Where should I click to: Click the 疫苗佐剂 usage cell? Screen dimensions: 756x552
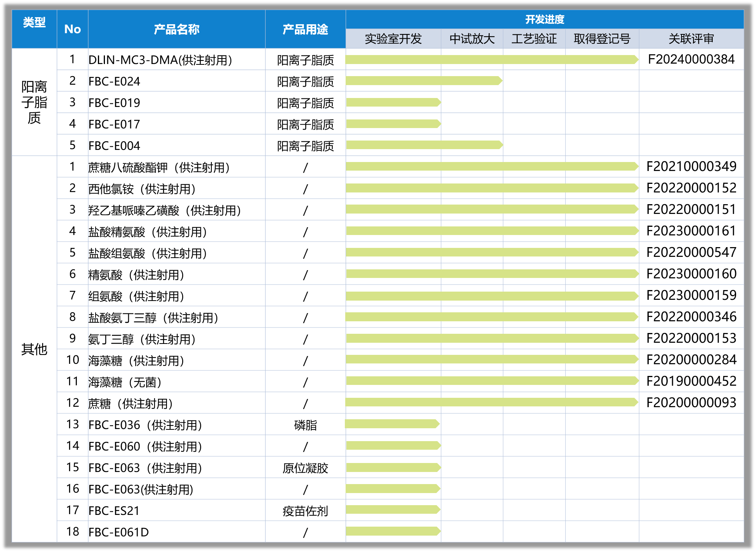(305, 511)
